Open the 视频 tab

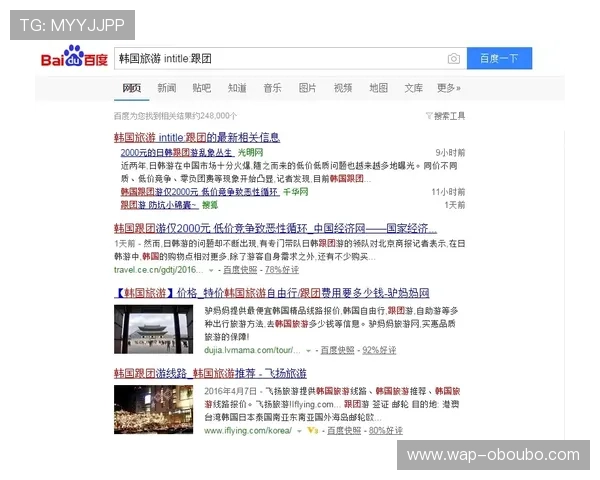click(343, 88)
